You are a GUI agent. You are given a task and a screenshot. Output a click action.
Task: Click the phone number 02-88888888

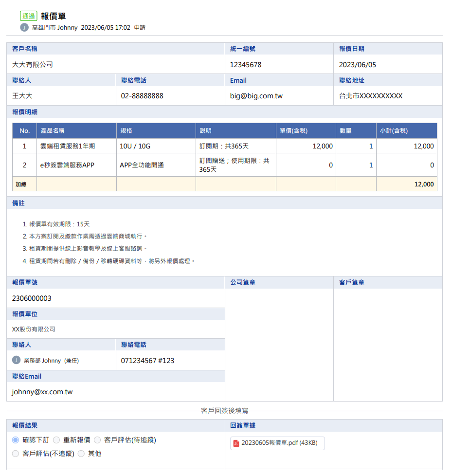(142, 96)
